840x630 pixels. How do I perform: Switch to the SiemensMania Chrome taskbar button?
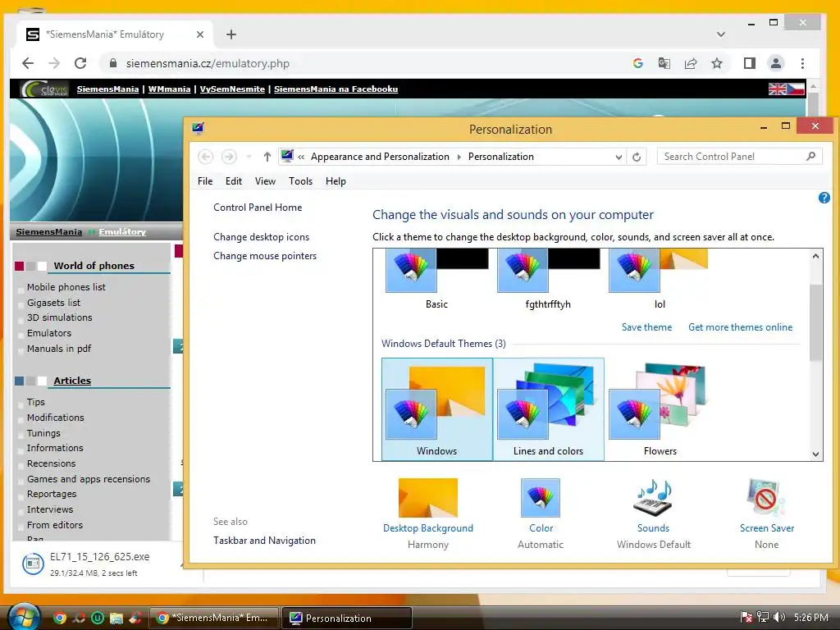pos(214,618)
